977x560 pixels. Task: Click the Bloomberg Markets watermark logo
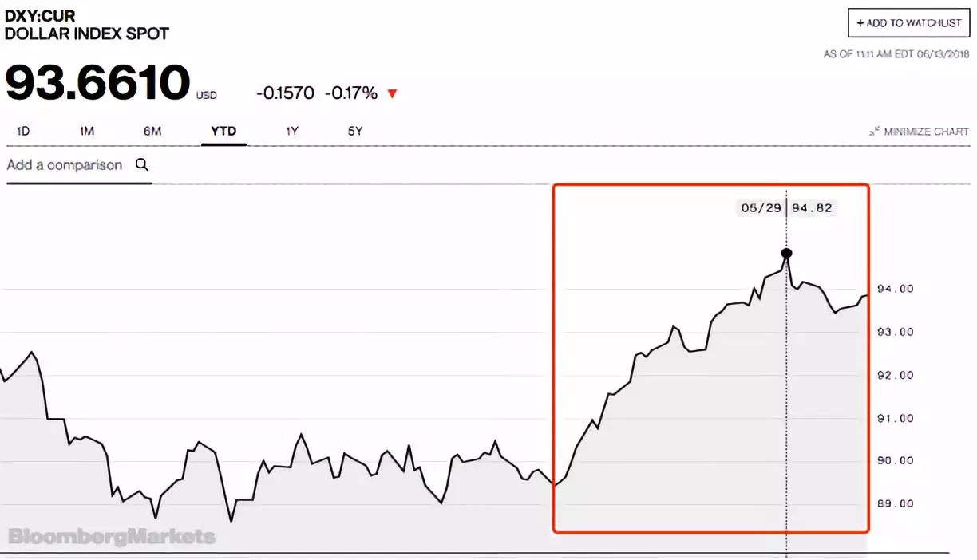coord(112,536)
